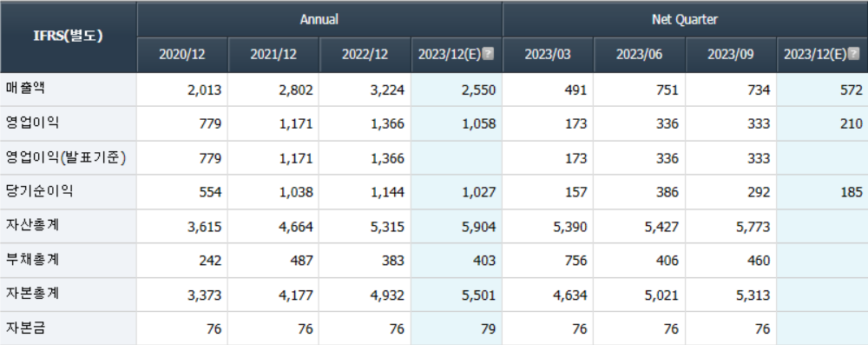Click 자본총계 quarterly value 5,313

click(x=753, y=295)
